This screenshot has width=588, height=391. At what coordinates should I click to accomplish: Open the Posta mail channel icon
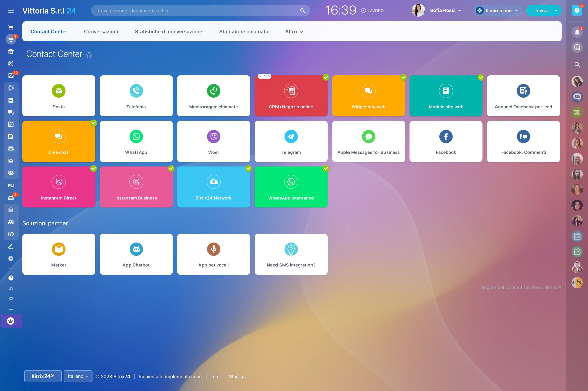point(59,91)
